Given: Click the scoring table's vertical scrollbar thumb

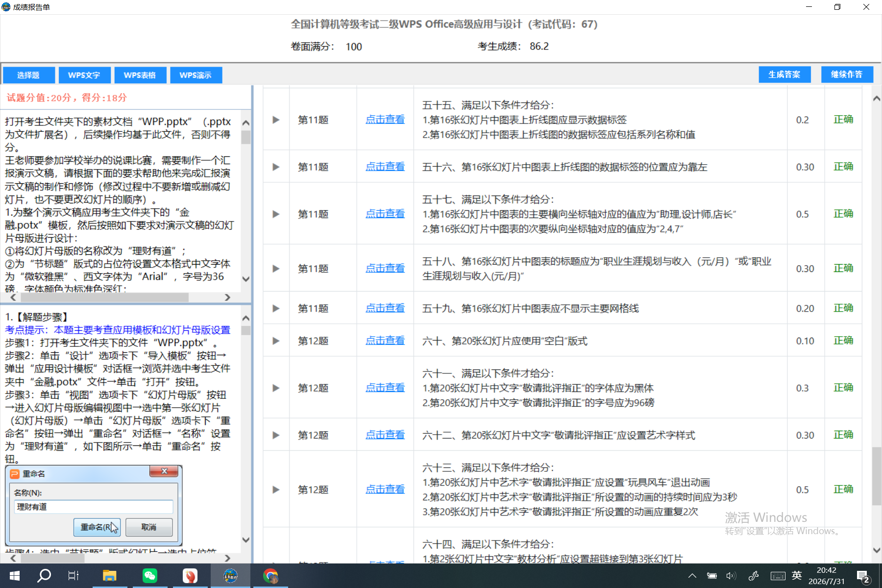Looking at the screenshot, I should click(877, 476).
